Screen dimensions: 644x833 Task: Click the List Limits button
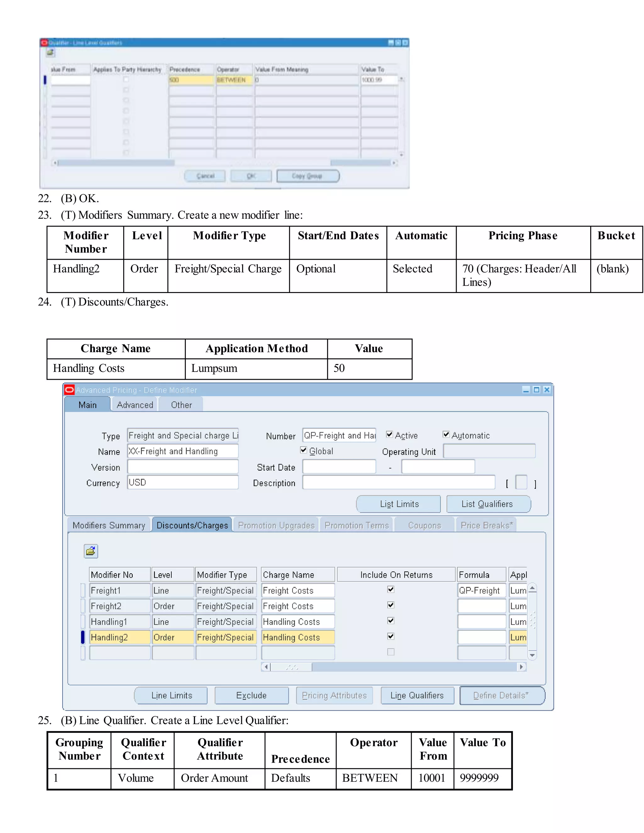click(399, 504)
